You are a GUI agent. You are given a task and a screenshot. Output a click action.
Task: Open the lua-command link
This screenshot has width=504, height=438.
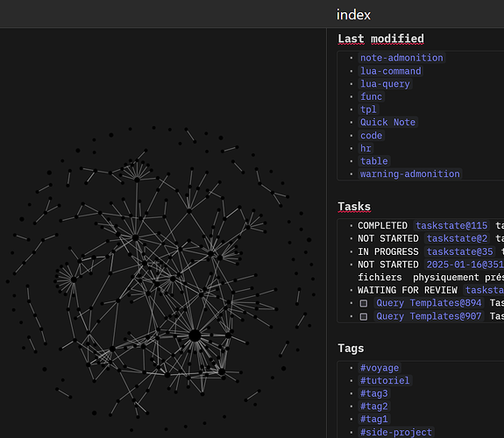(x=391, y=71)
